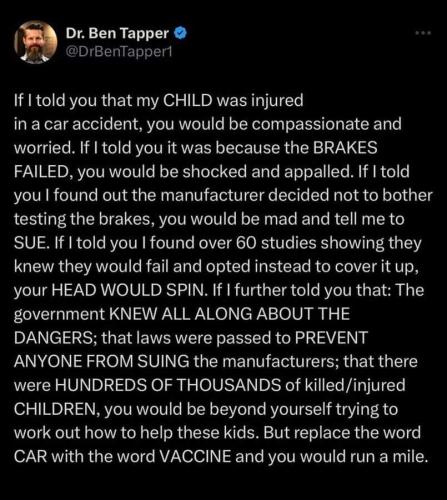
Task: Open the three-dot more options menu
Action: pos(423,33)
